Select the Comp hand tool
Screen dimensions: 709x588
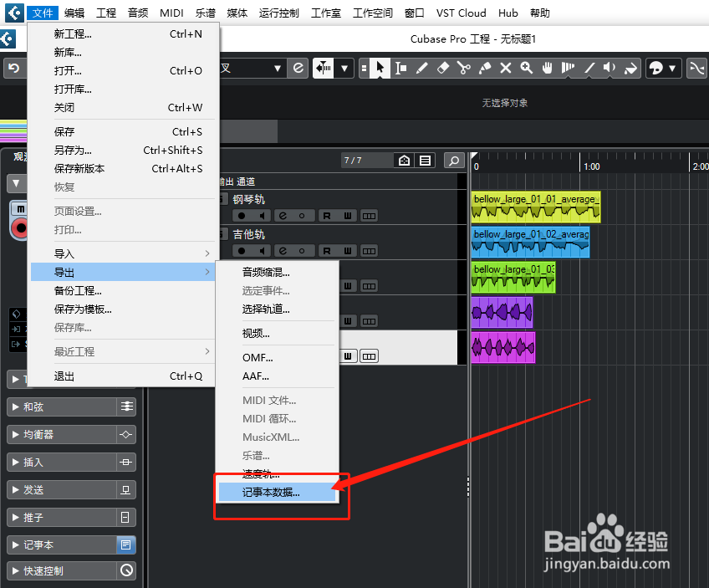[x=547, y=69]
